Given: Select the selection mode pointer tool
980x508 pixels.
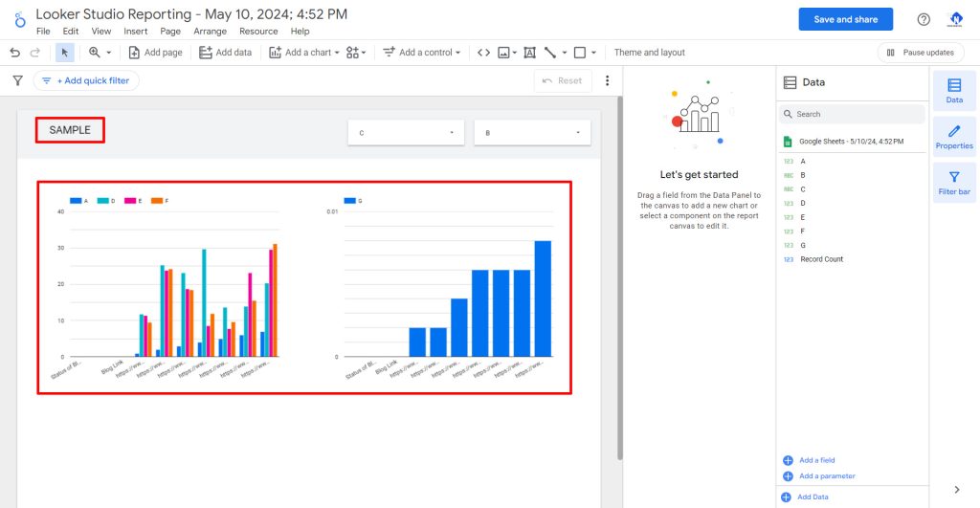Looking at the screenshot, I should tap(64, 53).
